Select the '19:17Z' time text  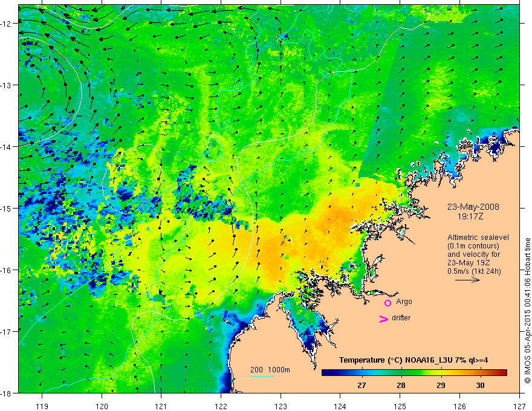[470, 216]
